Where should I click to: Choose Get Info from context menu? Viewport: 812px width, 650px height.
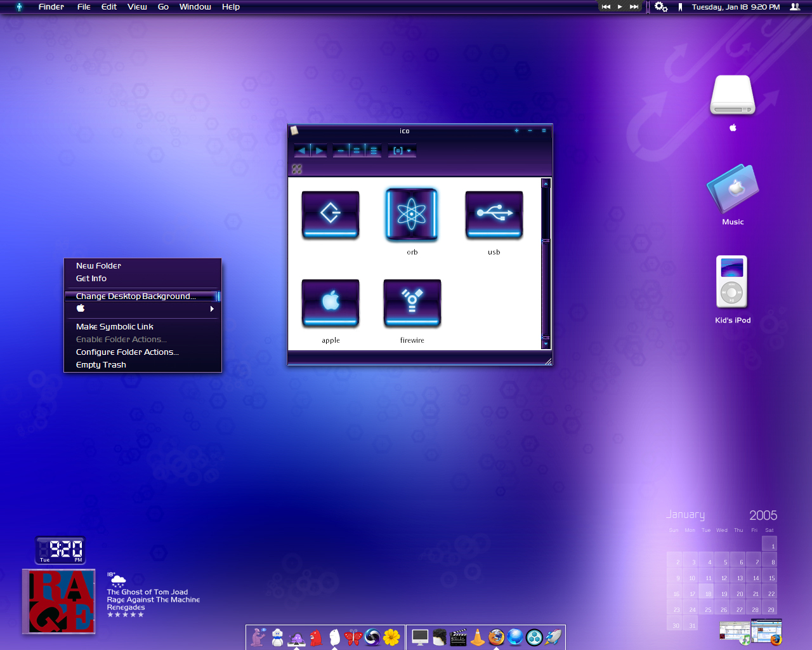[x=91, y=278]
